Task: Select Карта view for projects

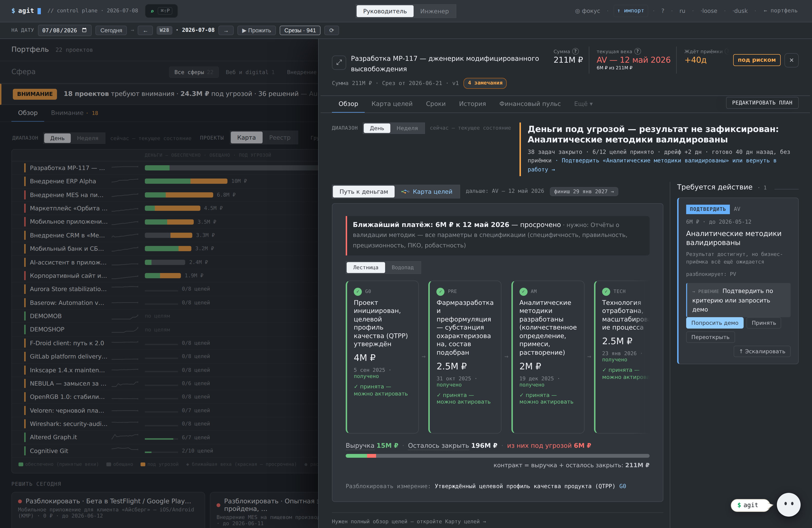Action: click(x=246, y=137)
